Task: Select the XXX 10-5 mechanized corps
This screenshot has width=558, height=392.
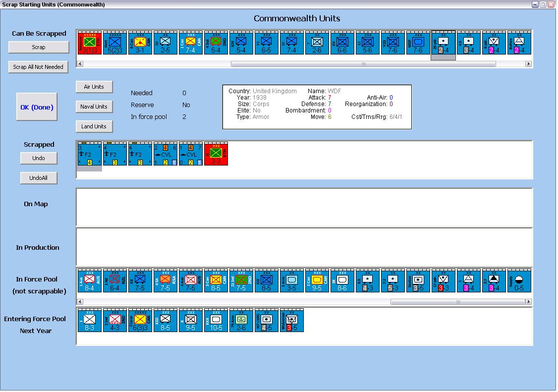Action: pos(216,320)
